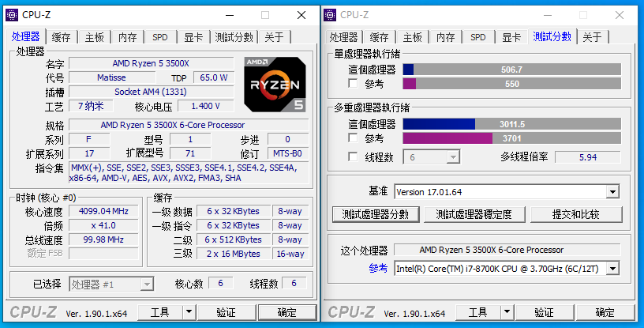Screen dimensions: 644x328
Task: Toggle the multi-thread 參考 checkbox
Action: point(354,138)
